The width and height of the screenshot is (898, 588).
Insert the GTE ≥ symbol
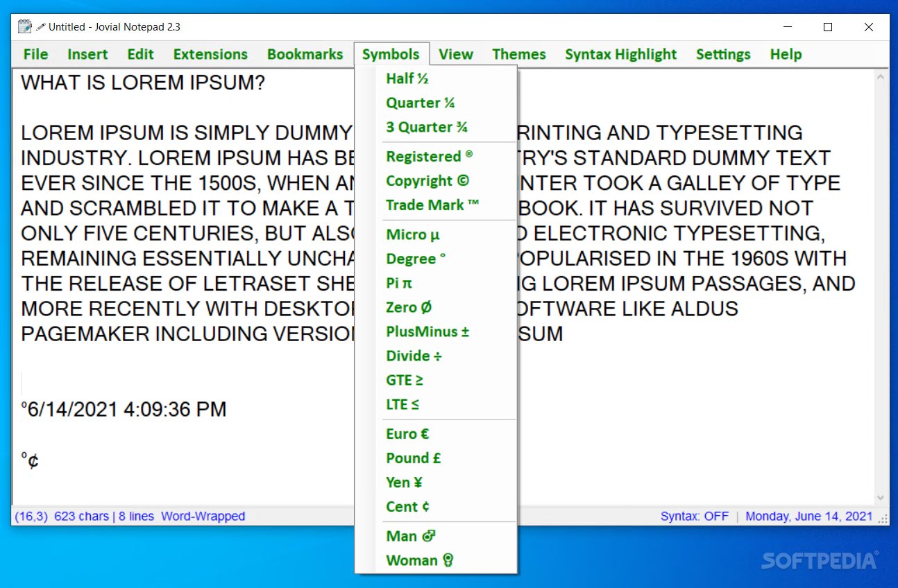[436, 380]
